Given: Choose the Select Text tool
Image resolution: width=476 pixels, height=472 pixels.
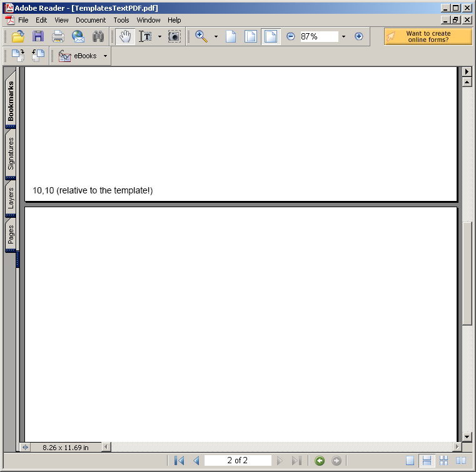Looking at the screenshot, I should click(145, 36).
